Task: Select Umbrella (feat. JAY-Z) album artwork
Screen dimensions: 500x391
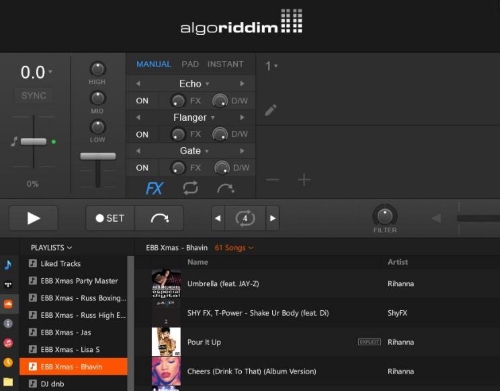Action: tap(166, 284)
